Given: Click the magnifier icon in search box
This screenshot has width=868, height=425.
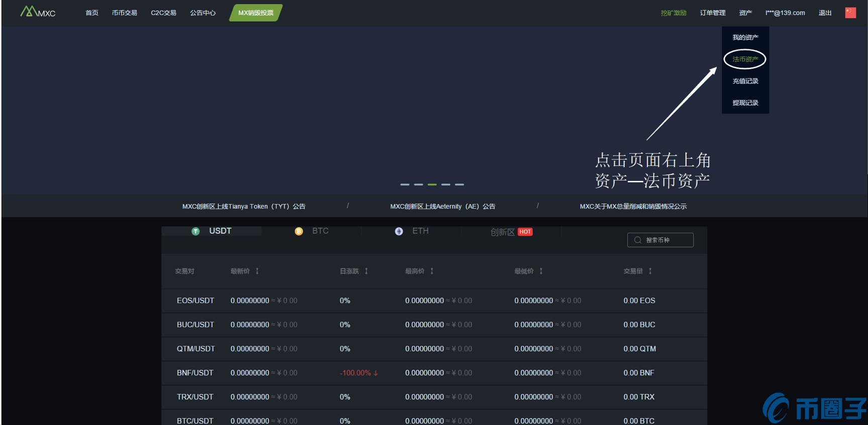Looking at the screenshot, I should point(637,240).
